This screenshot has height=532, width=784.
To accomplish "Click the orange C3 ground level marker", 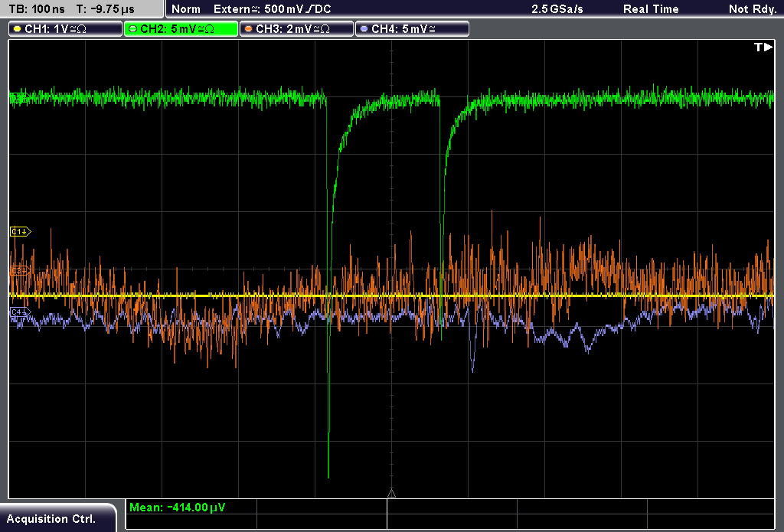I will 20,270.
